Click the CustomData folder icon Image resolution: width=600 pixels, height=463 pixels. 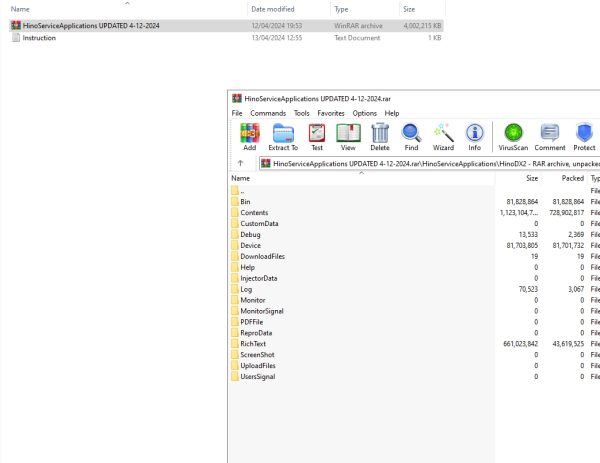pyautogui.click(x=235, y=223)
